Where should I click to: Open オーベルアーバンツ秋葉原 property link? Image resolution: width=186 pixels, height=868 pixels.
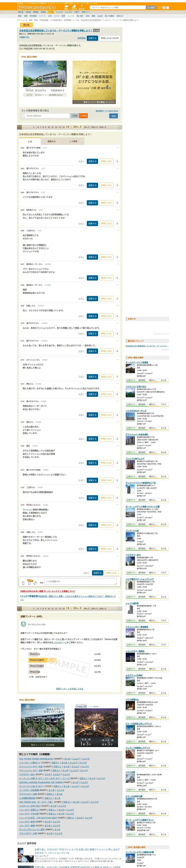point(137,363)
